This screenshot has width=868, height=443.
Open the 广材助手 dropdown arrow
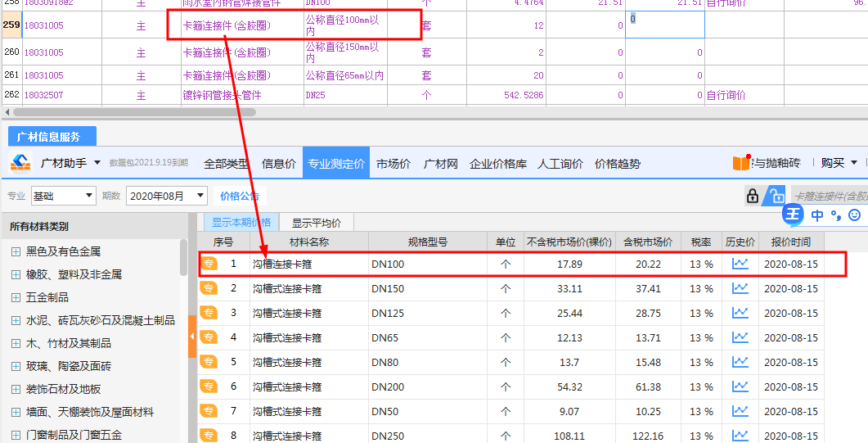[x=97, y=163]
